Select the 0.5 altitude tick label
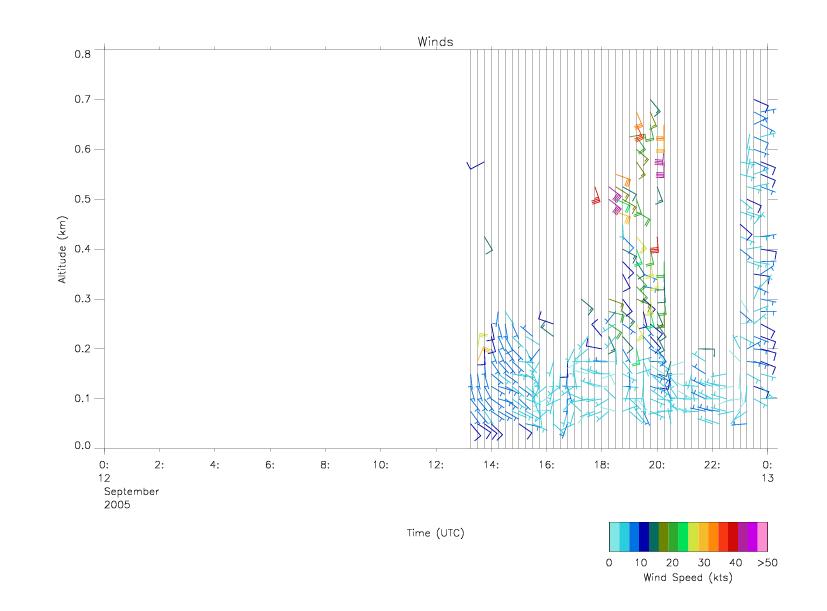This screenshot has height=611, width=827. [x=82, y=199]
